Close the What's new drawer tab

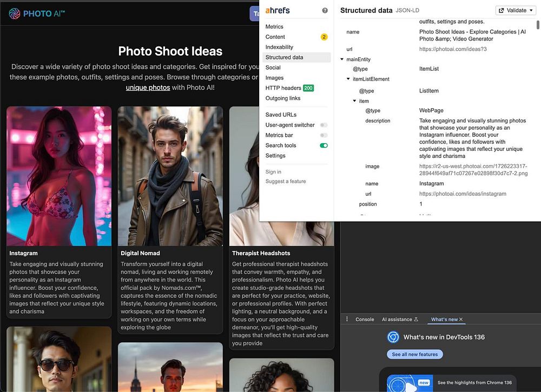pyautogui.click(x=461, y=320)
